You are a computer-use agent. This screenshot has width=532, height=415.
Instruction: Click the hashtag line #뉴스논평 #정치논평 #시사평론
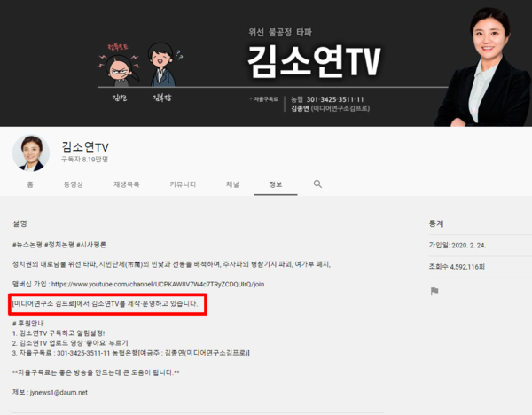(59, 245)
